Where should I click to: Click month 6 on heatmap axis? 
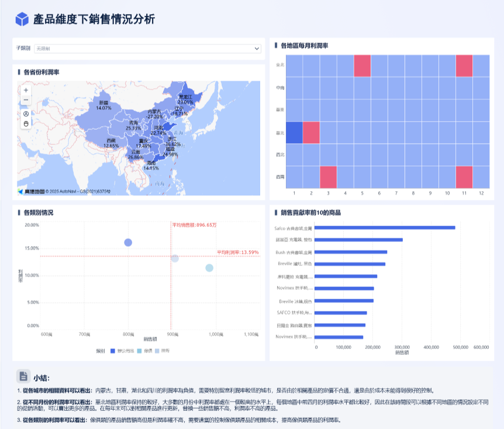click(x=379, y=193)
